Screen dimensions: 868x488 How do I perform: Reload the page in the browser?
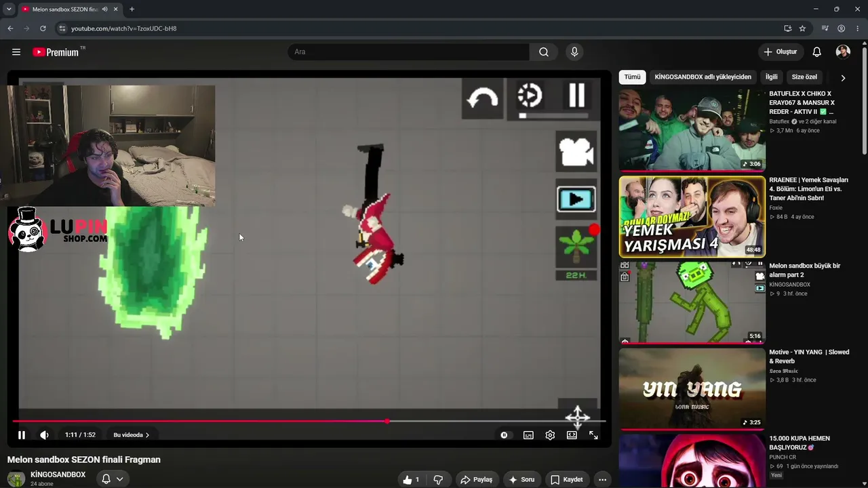point(43,28)
